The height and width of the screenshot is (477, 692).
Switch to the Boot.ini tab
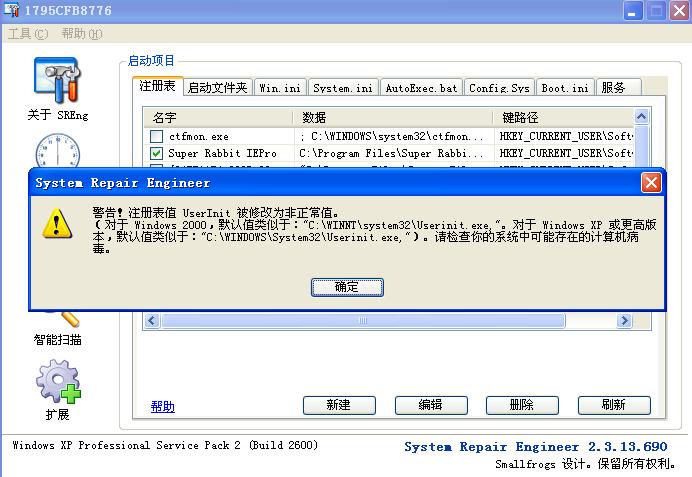[565, 87]
